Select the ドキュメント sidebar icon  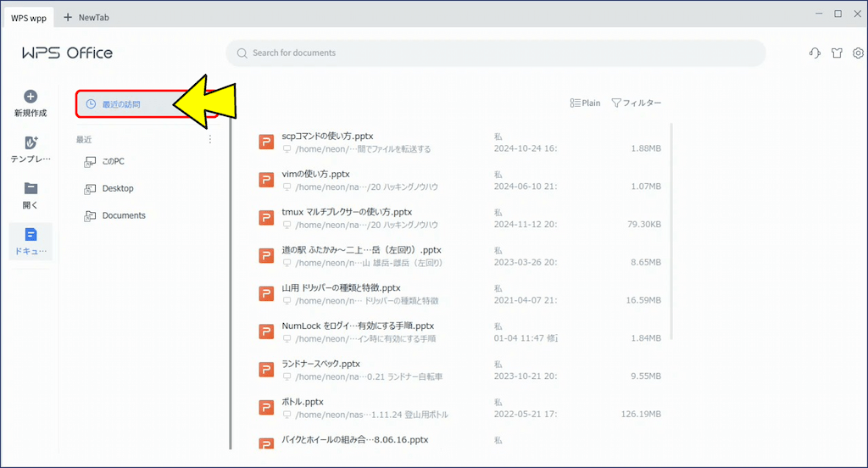31,236
